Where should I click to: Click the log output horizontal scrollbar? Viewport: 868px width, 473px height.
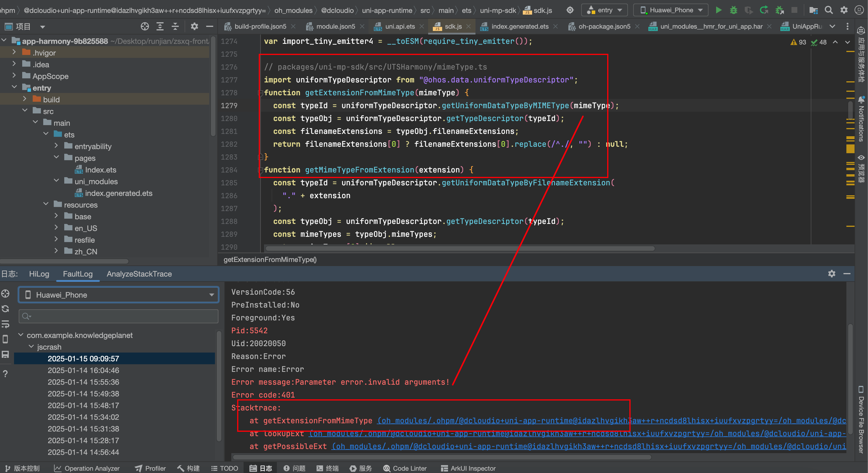(x=442, y=457)
